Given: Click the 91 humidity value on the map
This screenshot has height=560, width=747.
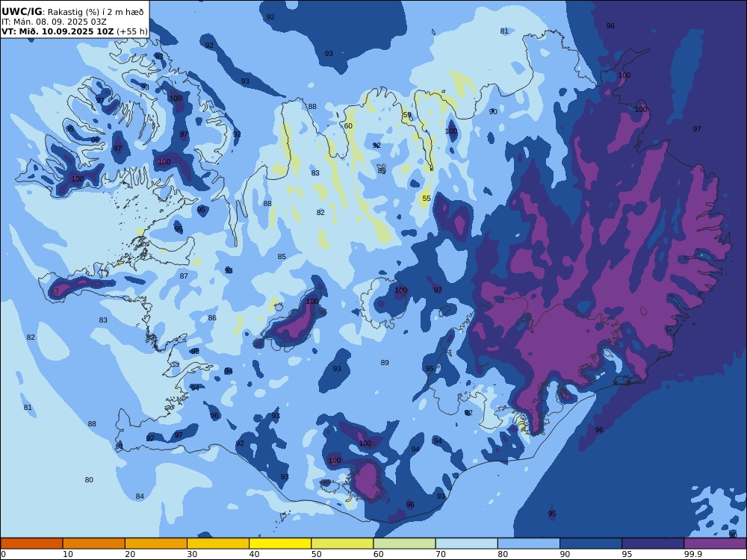Looking at the screenshot, I should (x=119, y=447).
